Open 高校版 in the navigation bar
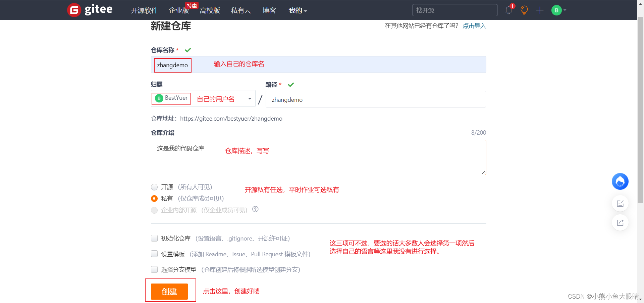This screenshot has width=644, height=303. point(210,10)
